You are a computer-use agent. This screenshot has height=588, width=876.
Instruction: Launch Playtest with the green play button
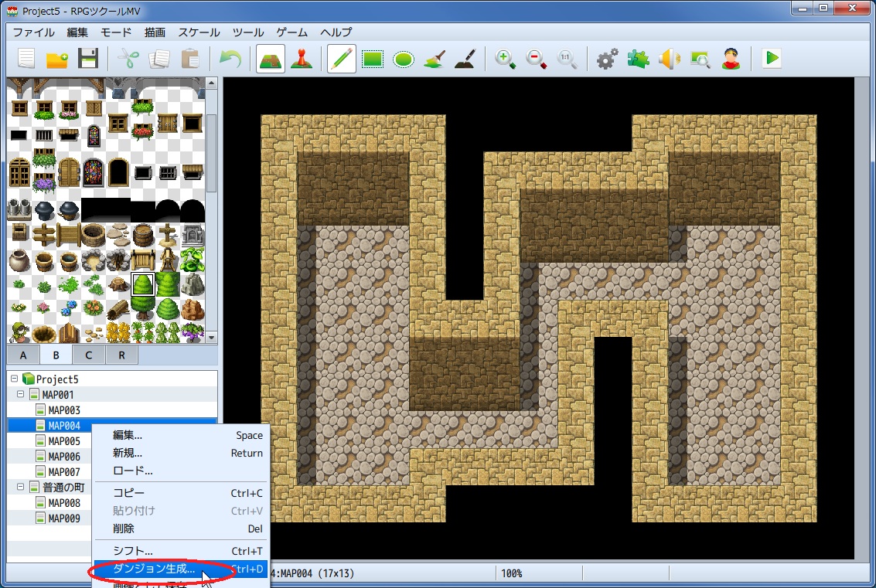click(771, 59)
